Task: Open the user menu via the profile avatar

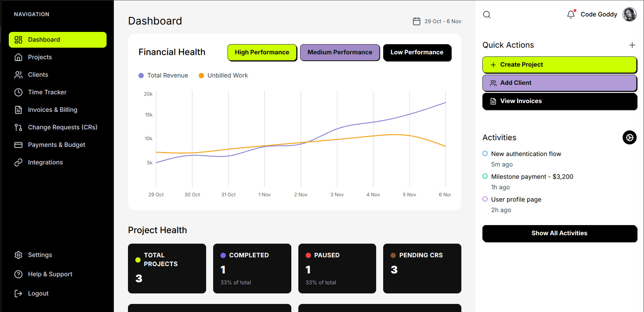Action: coord(630,14)
